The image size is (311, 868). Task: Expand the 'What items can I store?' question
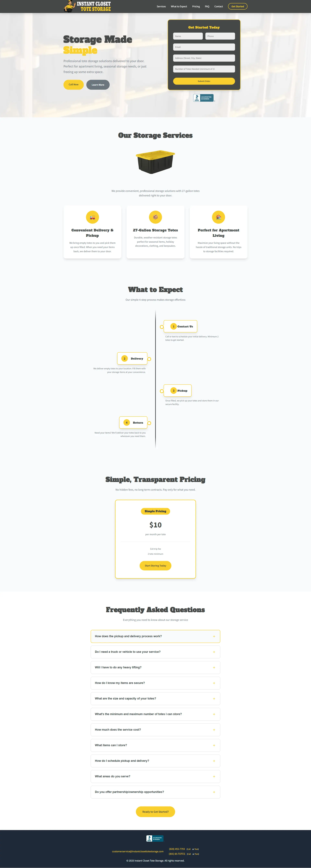coord(155,745)
